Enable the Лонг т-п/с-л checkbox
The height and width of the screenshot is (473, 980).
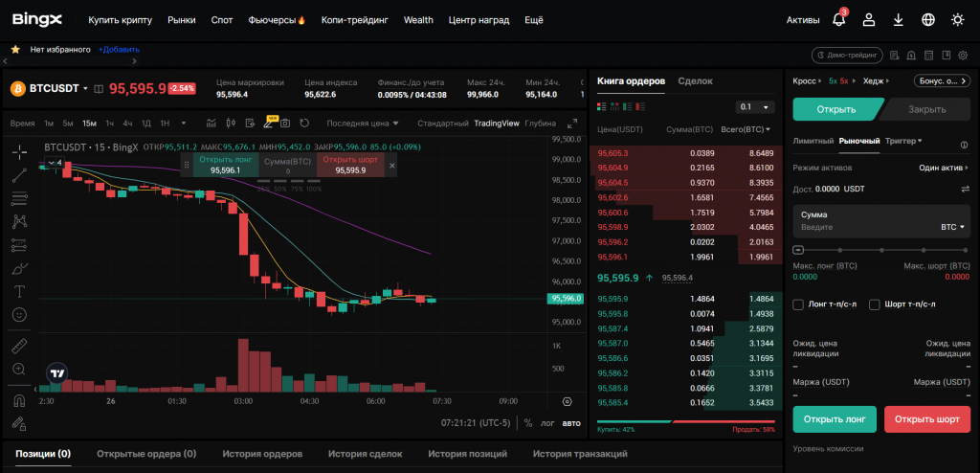point(799,304)
